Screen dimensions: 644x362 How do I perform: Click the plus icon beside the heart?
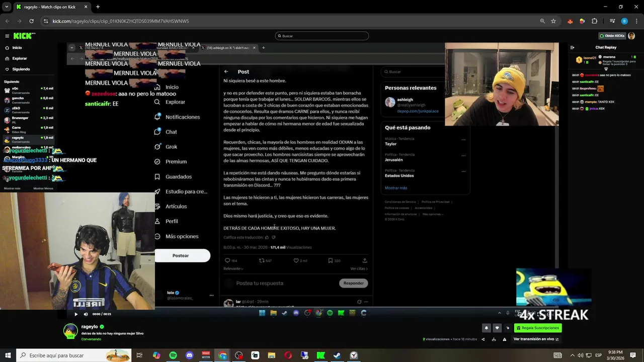click(x=508, y=328)
